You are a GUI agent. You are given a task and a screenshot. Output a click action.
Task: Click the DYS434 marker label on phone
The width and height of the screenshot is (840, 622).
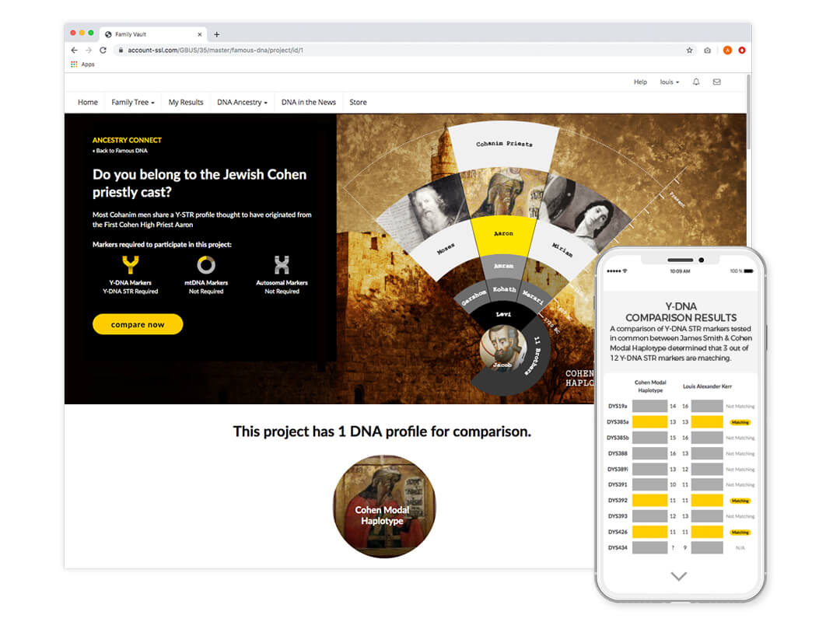tap(618, 547)
